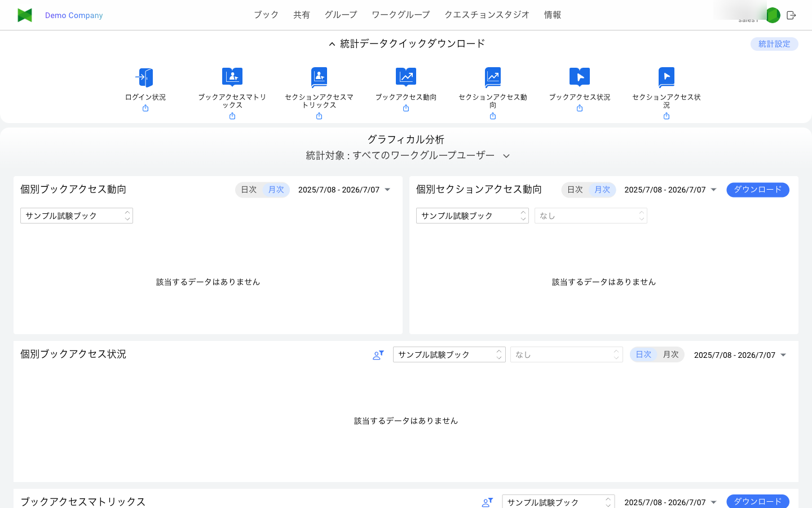Open book select in 個別ブックアクセス動向
The width and height of the screenshot is (812, 508).
tap(77, 216)
